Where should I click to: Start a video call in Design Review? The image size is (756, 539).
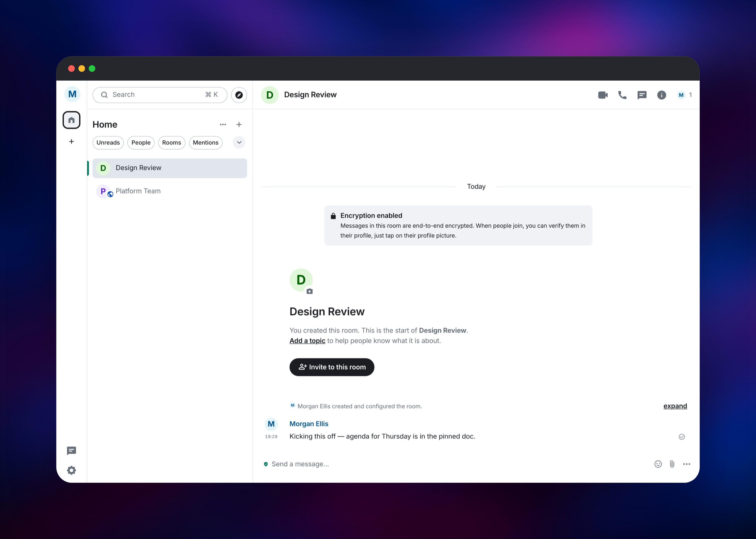603,95
